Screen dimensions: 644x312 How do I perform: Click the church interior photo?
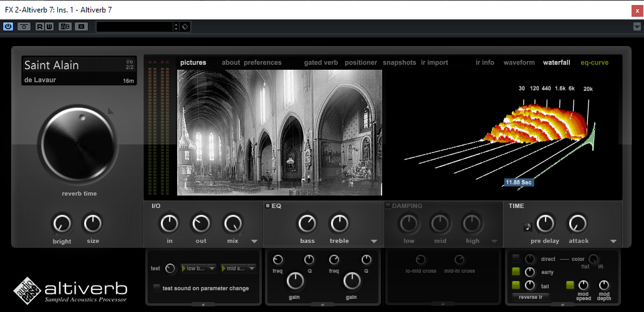point(280,133)
